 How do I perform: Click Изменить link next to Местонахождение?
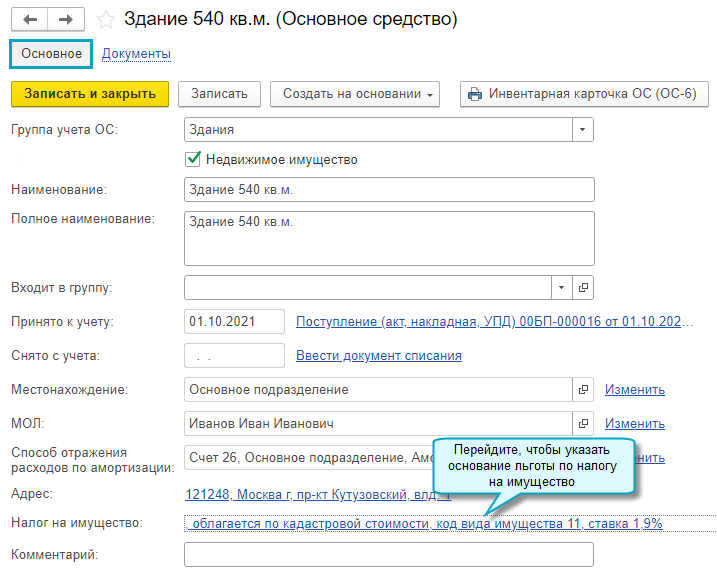(x=634, y=390)
